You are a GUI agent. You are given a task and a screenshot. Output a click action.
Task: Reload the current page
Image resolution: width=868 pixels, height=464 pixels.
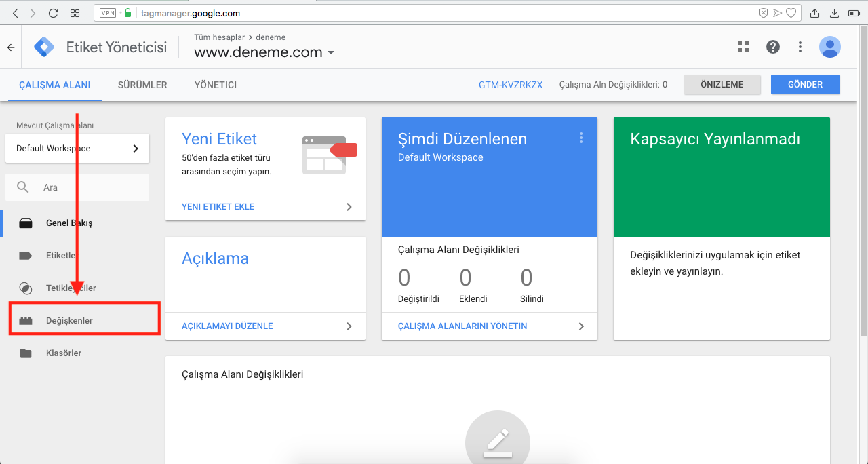point(54,13)
